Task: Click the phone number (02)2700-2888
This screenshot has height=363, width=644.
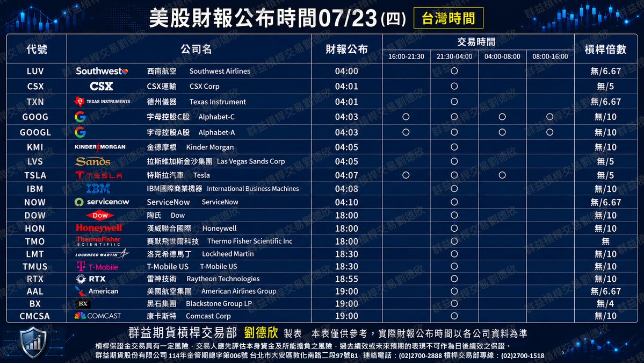Action: 421,355
